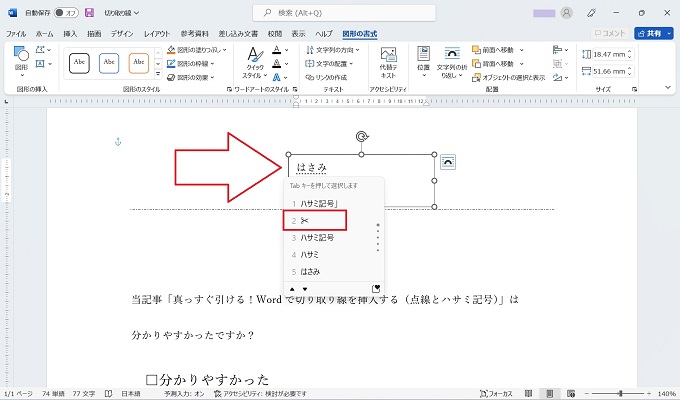Click リンクの作成 create link button
Viewport: 680px width, 400px height.
point(326,77)
